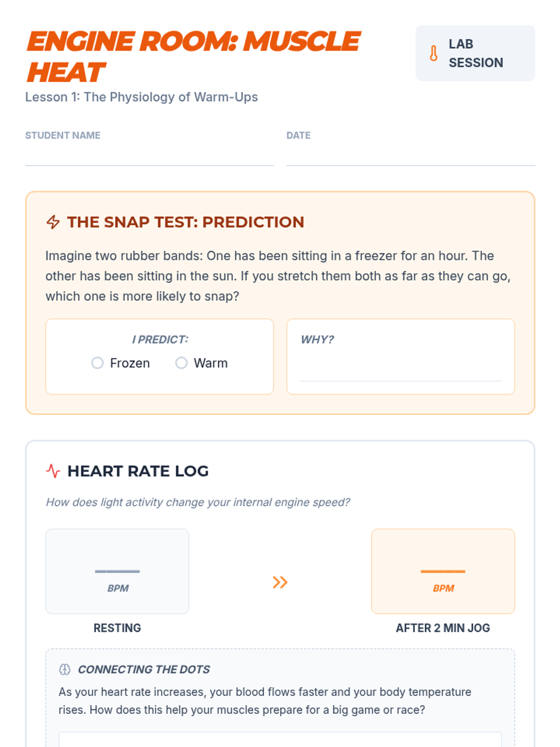Click the thermometer icon beside Lab Session

(x=434, y=53)
